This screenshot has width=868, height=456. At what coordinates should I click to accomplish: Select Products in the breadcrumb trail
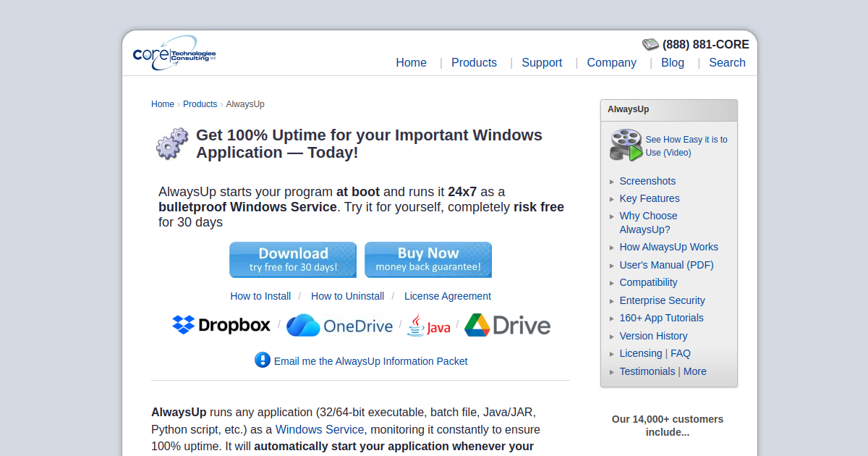(200, 104)
